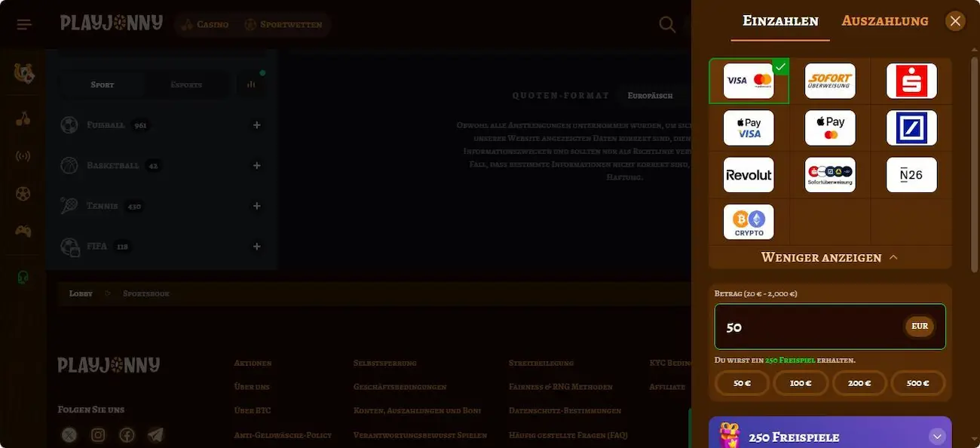Collapse payment list with Weniger anzeigen
This screenshot has height=448, width=980.
pyautogui.click(x=830, y=257)
